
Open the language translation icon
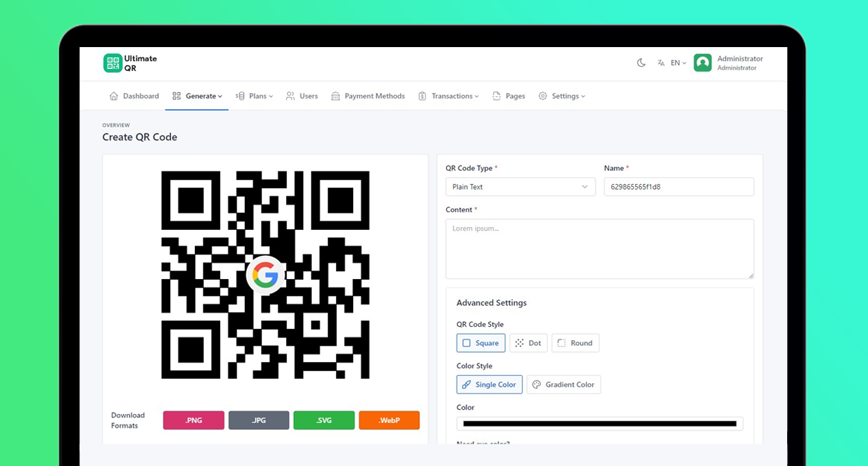coord(660,63)
